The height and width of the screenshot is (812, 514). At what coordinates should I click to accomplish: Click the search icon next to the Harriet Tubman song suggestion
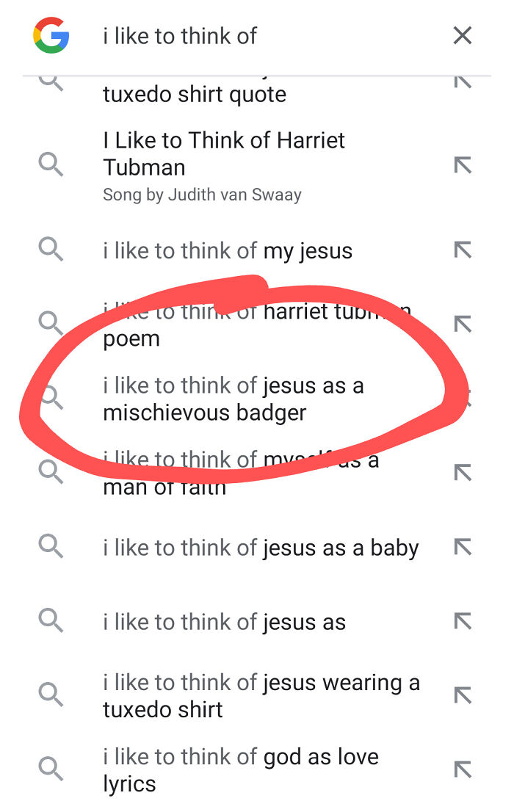pos(51,164)
